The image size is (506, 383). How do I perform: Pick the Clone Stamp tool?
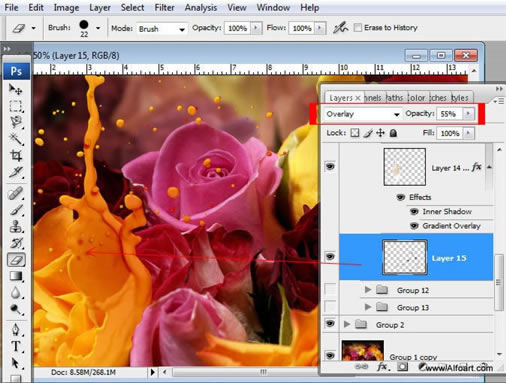pos(15,226)
